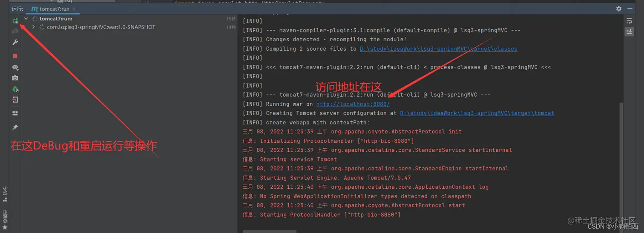The image size is (644, 233).
Task: Hide the Run tool window
Action: [630, 9]
